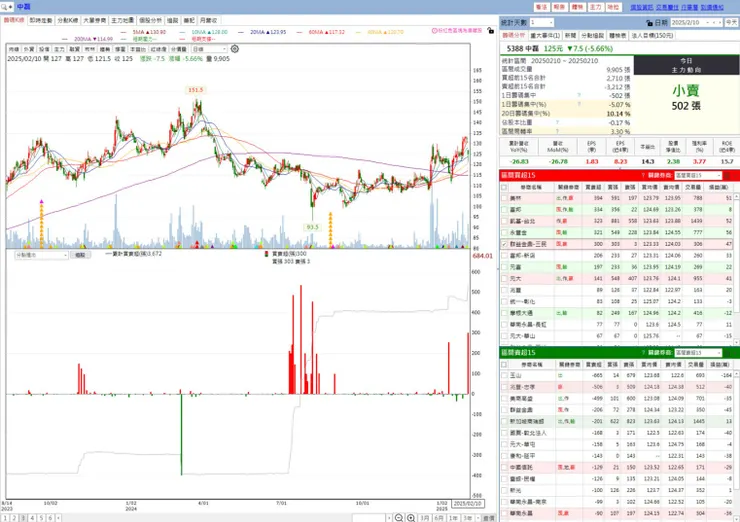Click the red icon right of buy list dropdown
The width and height of the screenshot is (740, 522).
tap(727, 175)
